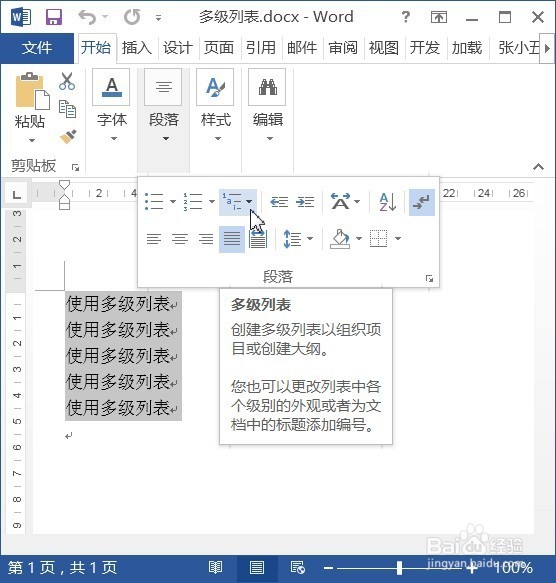Switch to the 邮件 tab

point(302,48)
